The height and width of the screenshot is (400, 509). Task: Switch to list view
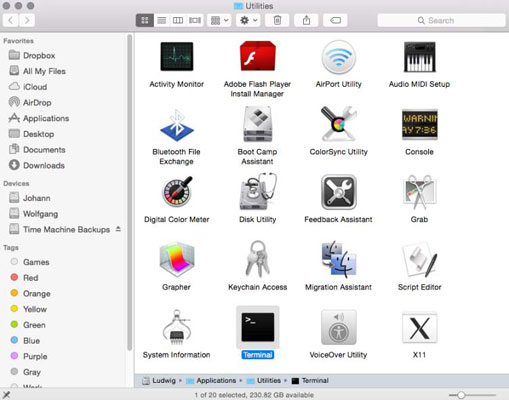[x=162, y=20]
